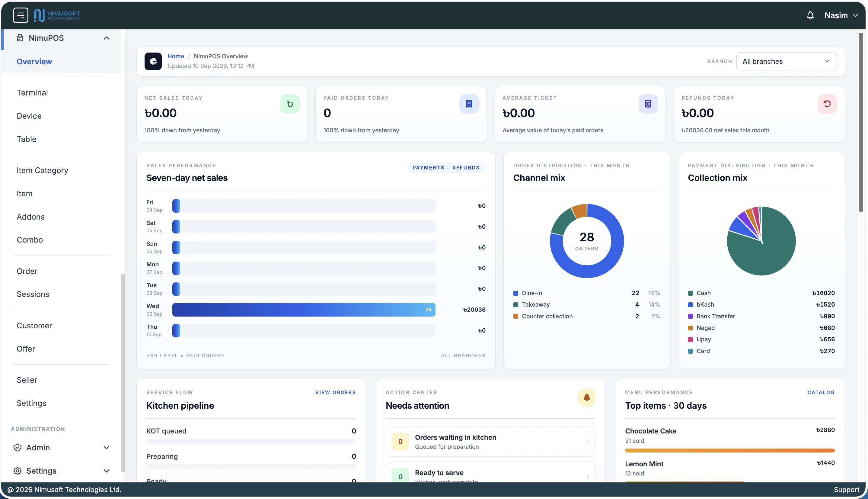868x499 pixels.
Task: Open Addons in the sidebar
Action: point(30,217)
